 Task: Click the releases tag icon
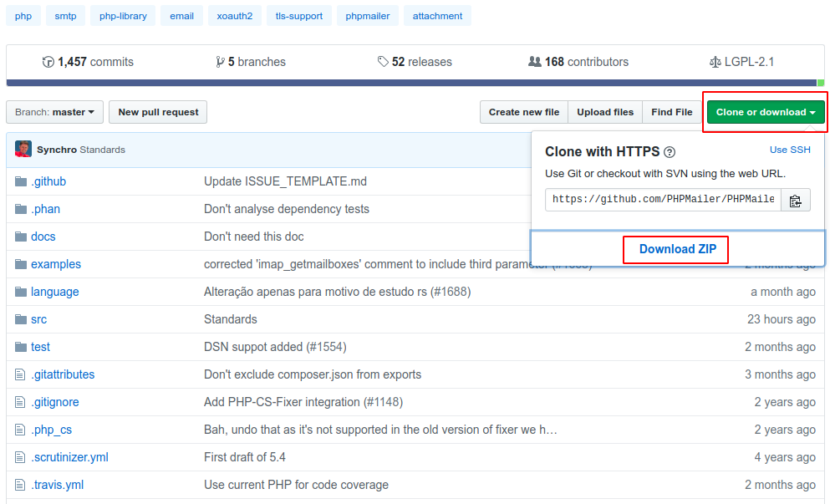[383, 62]
